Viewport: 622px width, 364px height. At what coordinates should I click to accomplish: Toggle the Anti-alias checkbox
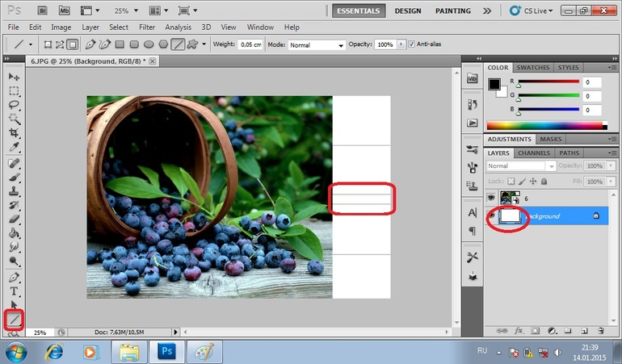(412, 44)
